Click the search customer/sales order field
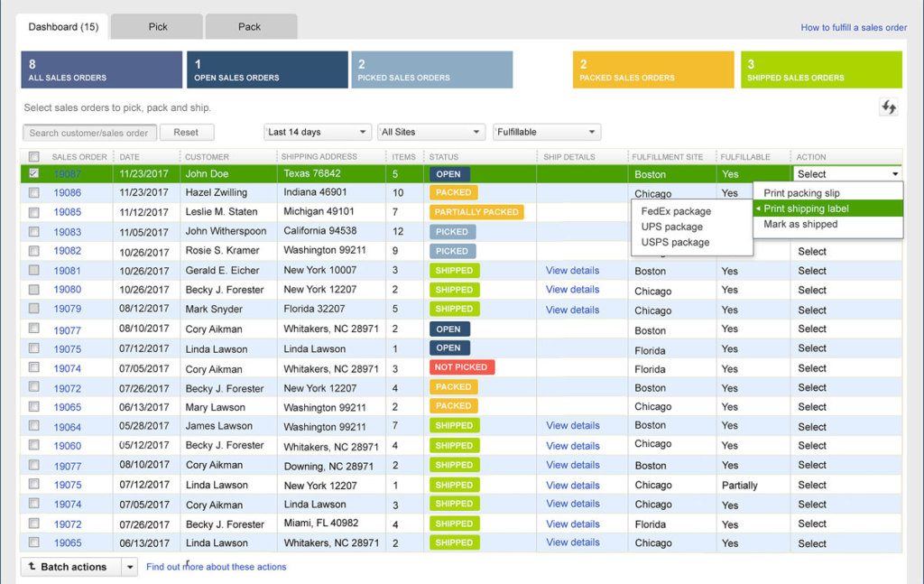The height and width of the screenshot is (584, 924). 88,131
